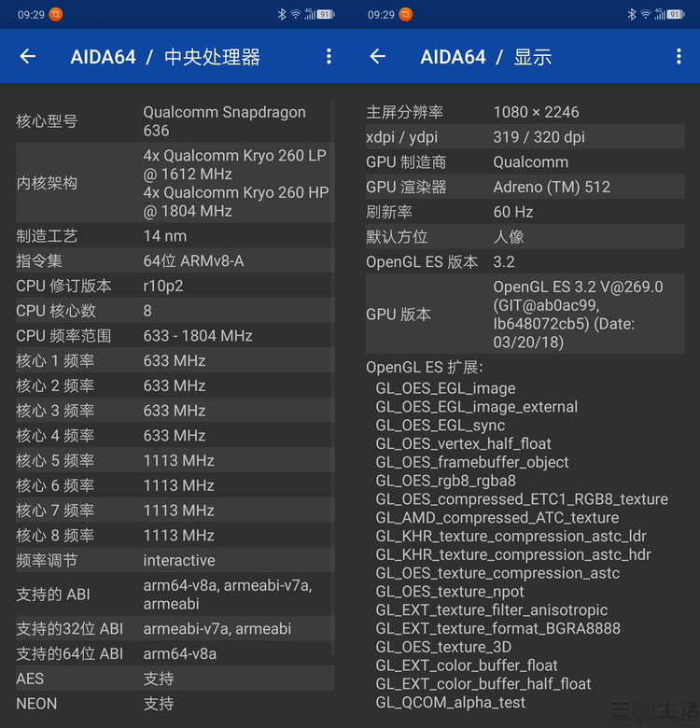Image resolution: width=700 pixels, height=728 pixels.
Task: Tap the 主屏分辨率 1080 × 2246 row
Action: [x=523, y=112]
